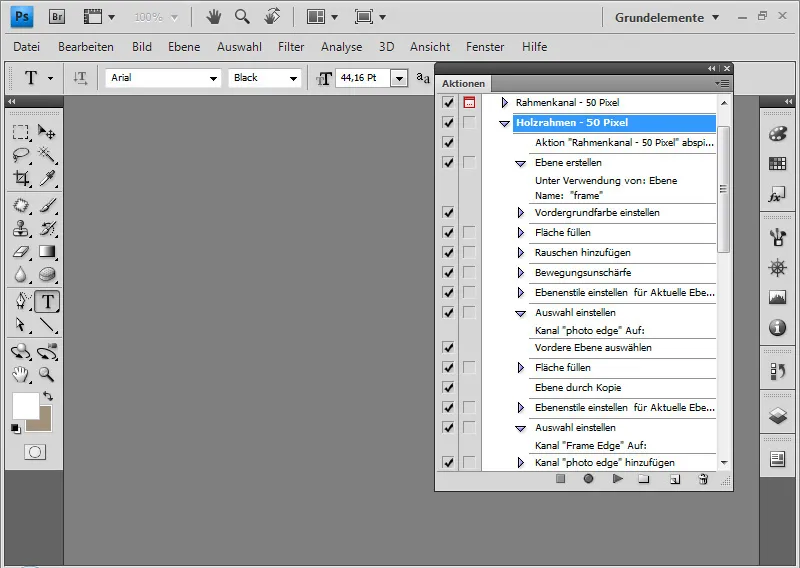
Task: Open the Info panel icon
Action: tap(778, 327)
